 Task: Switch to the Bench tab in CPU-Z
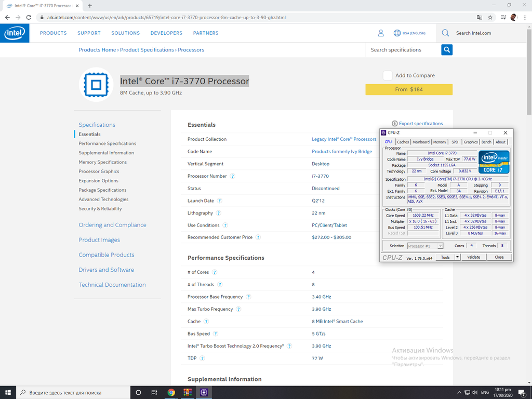point(486,142)
